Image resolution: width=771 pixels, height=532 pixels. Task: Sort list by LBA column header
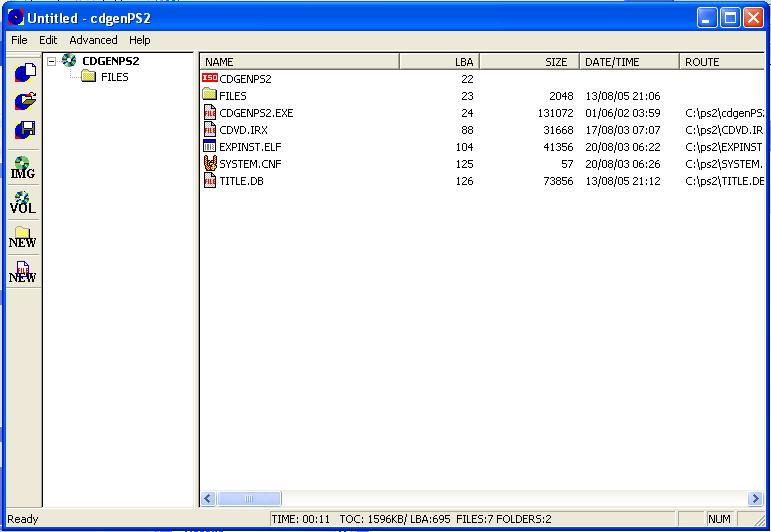pos(438,62)
